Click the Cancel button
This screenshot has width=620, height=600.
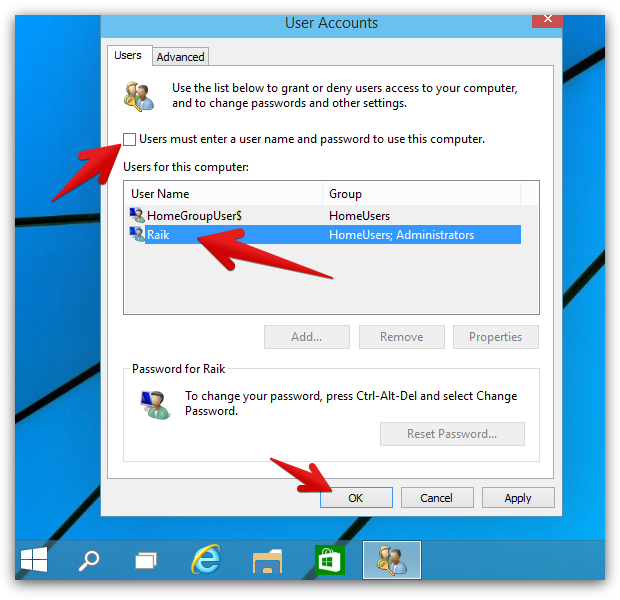(437, 498)
